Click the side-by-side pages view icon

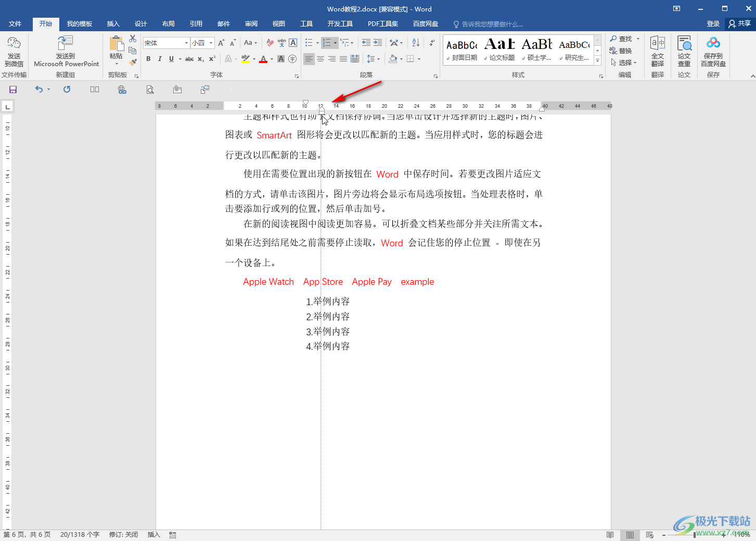point(95,90)
